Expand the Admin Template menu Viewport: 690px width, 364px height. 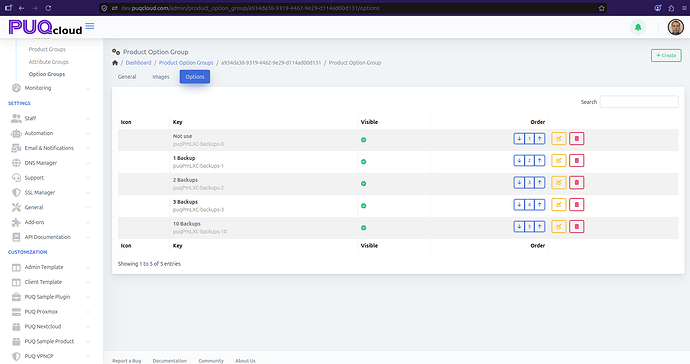click(51, 267)
